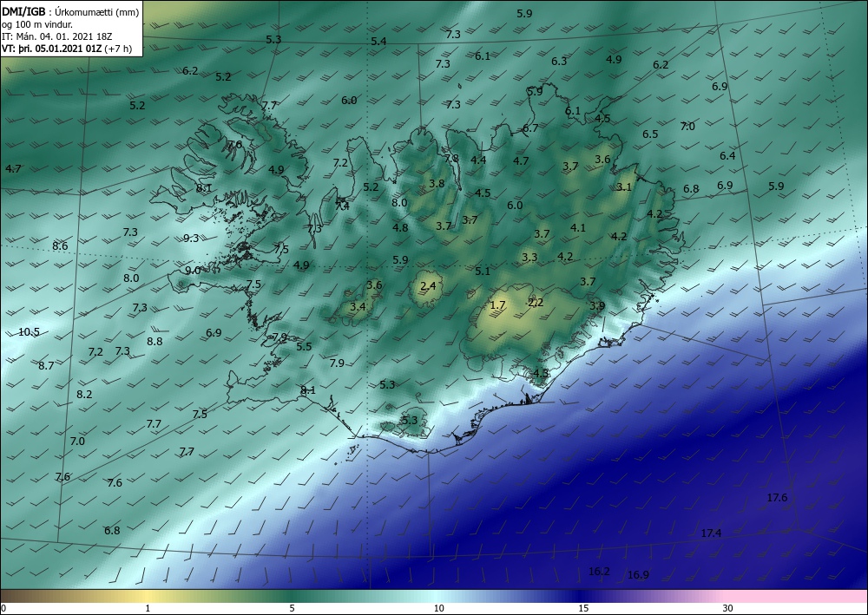
Task: Select the map value 3.9
Action: click(x=597, y=306)
